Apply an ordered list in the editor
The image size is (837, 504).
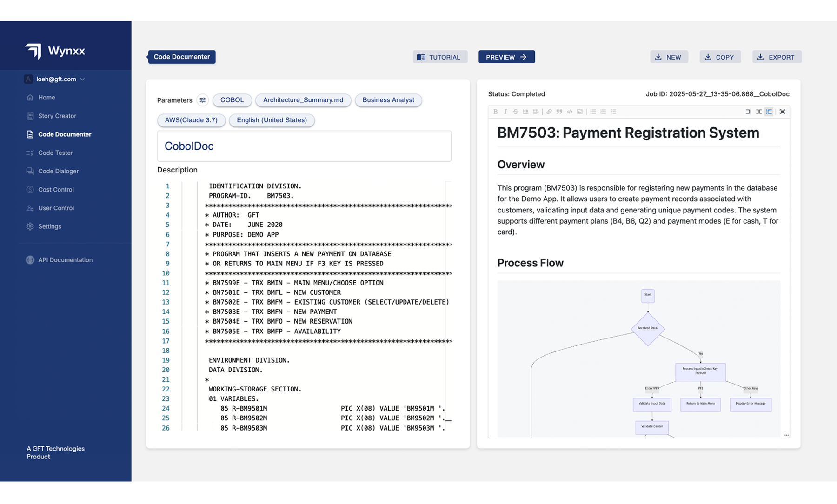coord(603,112)
